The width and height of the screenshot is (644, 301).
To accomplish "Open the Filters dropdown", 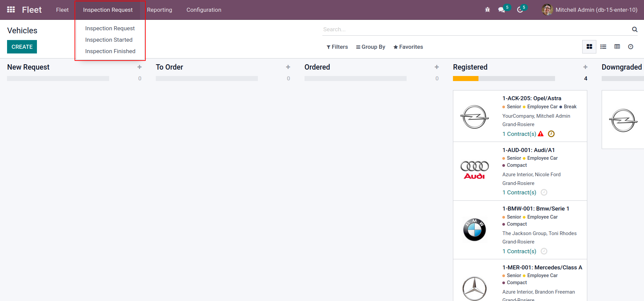I will (337, 47).
